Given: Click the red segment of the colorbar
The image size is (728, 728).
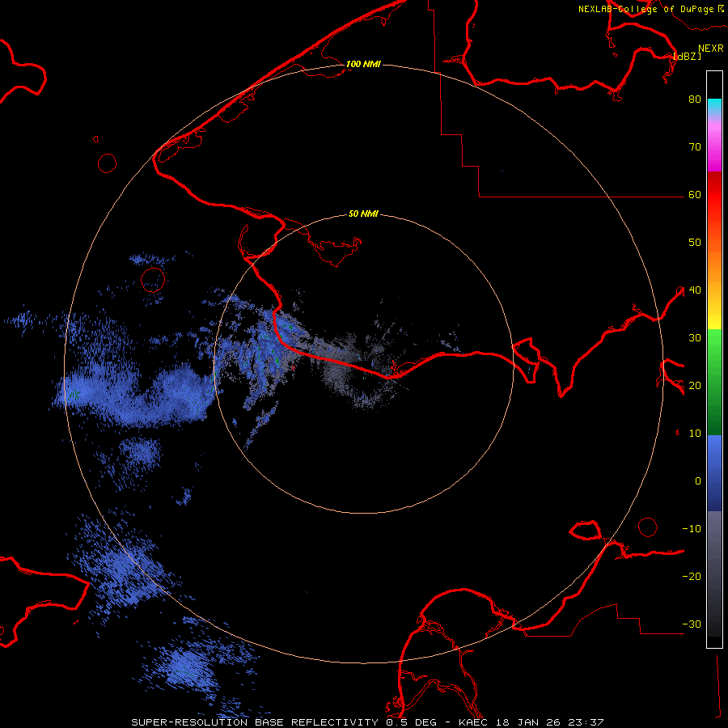Looking at the screenshot, I should click(x=714, y=195).
